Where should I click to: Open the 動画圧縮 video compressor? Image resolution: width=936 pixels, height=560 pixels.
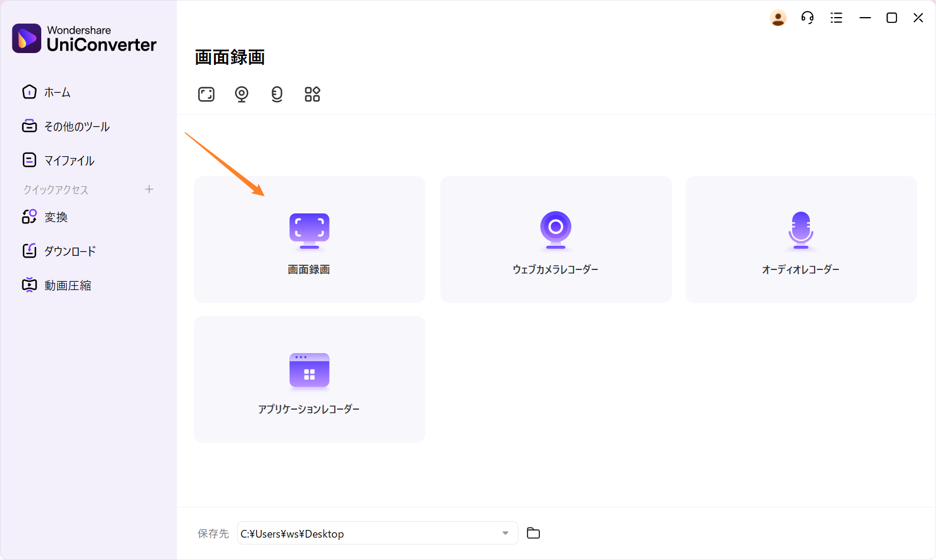point(57,285)
